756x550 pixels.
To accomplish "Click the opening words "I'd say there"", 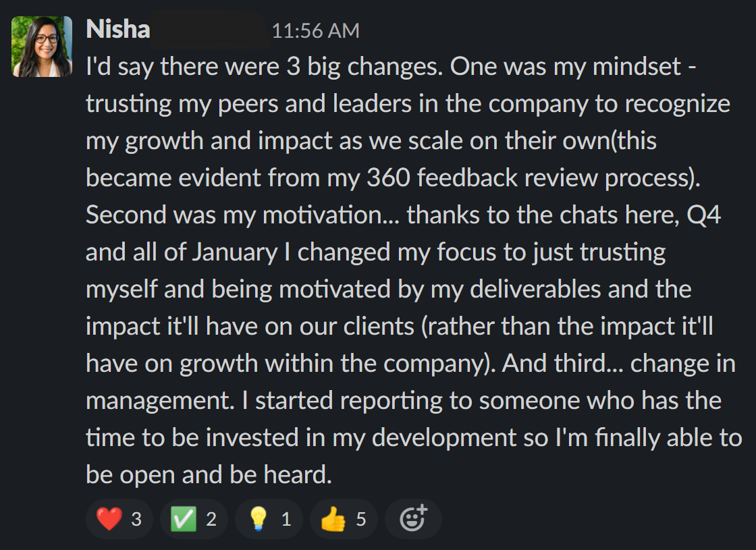I will click(x=153, y=67).
